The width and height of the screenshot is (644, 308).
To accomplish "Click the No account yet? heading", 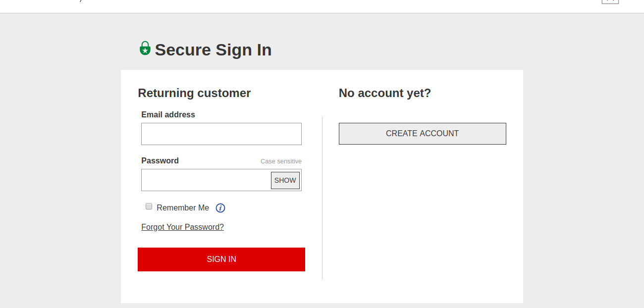I will [385, 93].
